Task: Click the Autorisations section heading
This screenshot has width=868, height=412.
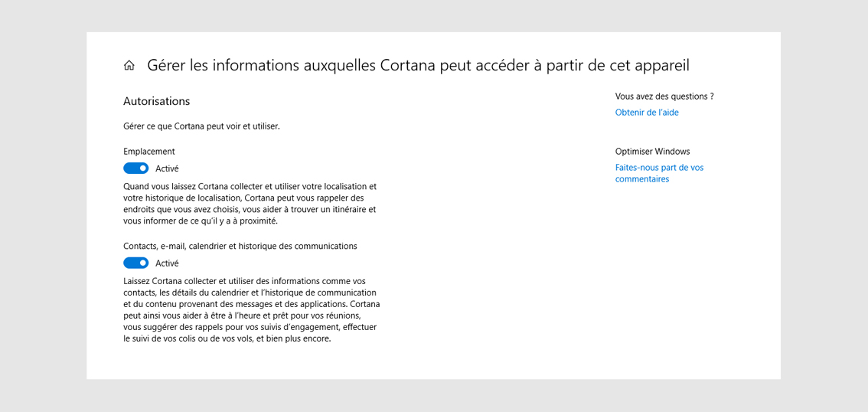Action: pyautogui.click(x=157, y=102)
